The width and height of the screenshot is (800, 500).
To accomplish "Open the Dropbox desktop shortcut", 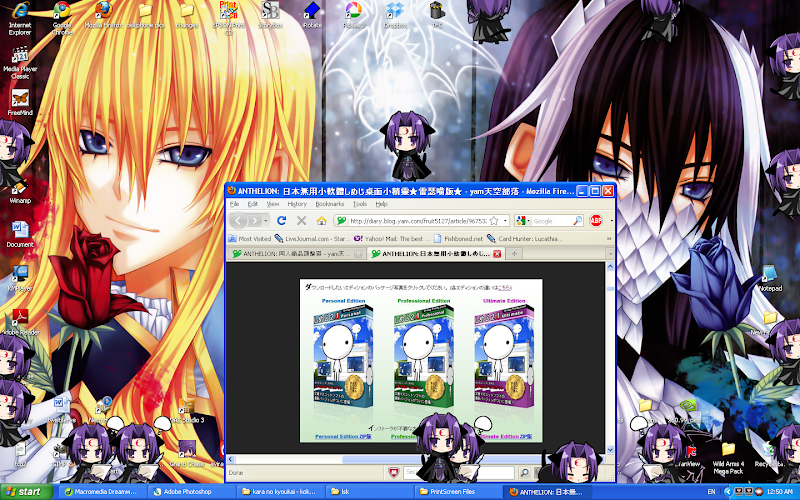I will point(395,14).
